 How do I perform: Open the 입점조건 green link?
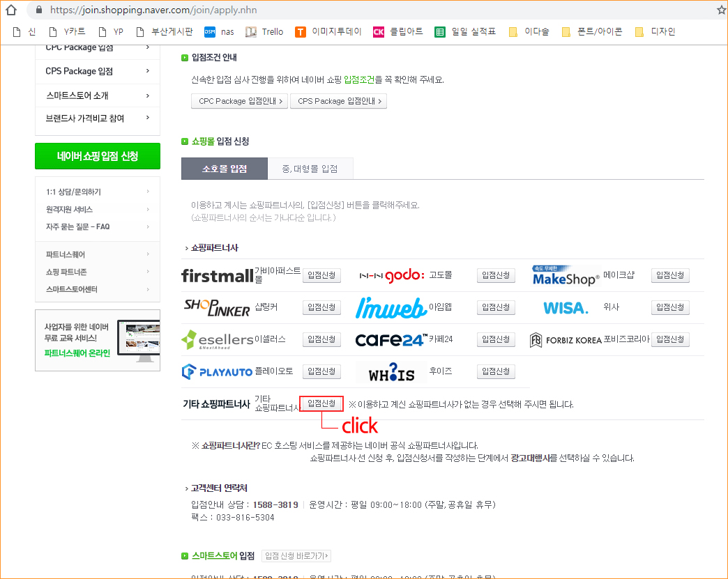pos(359,80)
